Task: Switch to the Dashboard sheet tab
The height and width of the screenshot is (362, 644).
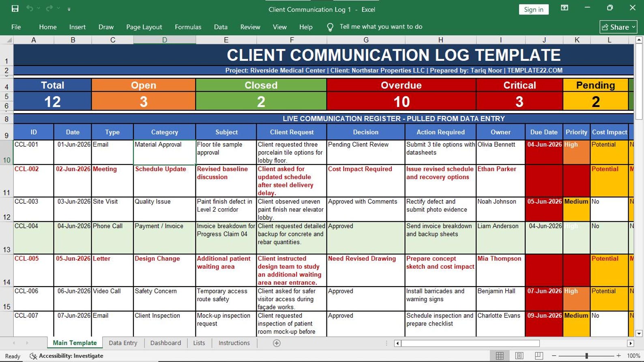Action: point(165,343)
